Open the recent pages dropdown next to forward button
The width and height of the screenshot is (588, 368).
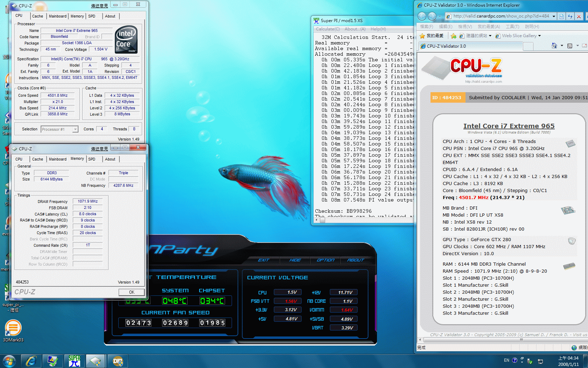click(440, 16)
